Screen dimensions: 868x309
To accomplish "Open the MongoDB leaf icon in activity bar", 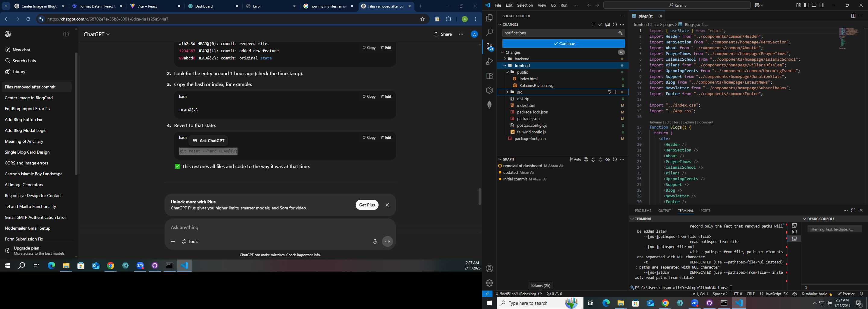I will click(x=489, y=105).
